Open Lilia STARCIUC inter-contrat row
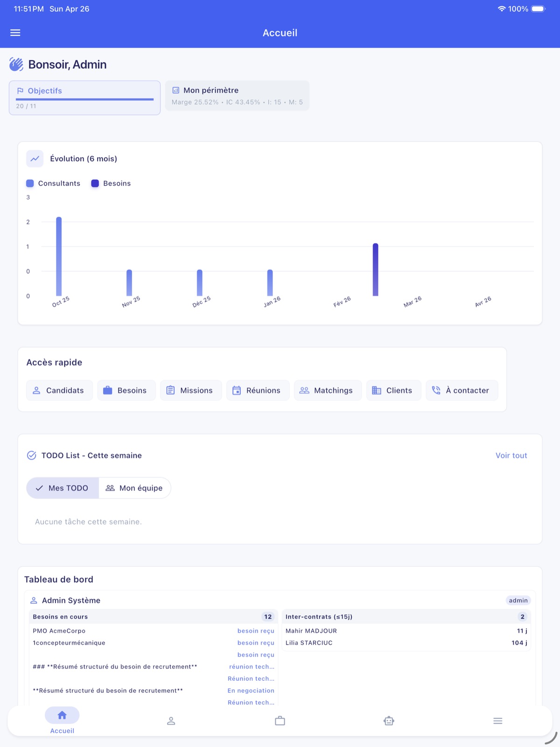This screenshot has width=560, height=747. pyautogui.click(x=406, y=643)
